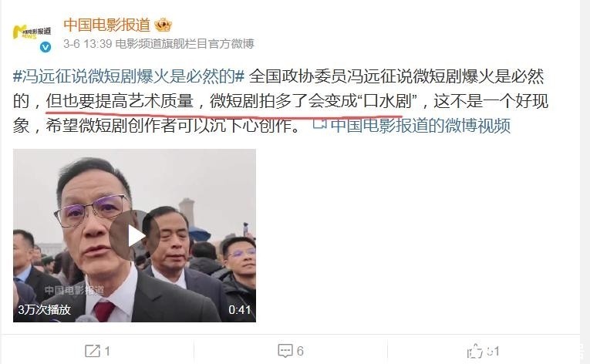Like the post with thumbs-up icon
The image size is (590, 364).
474,351
